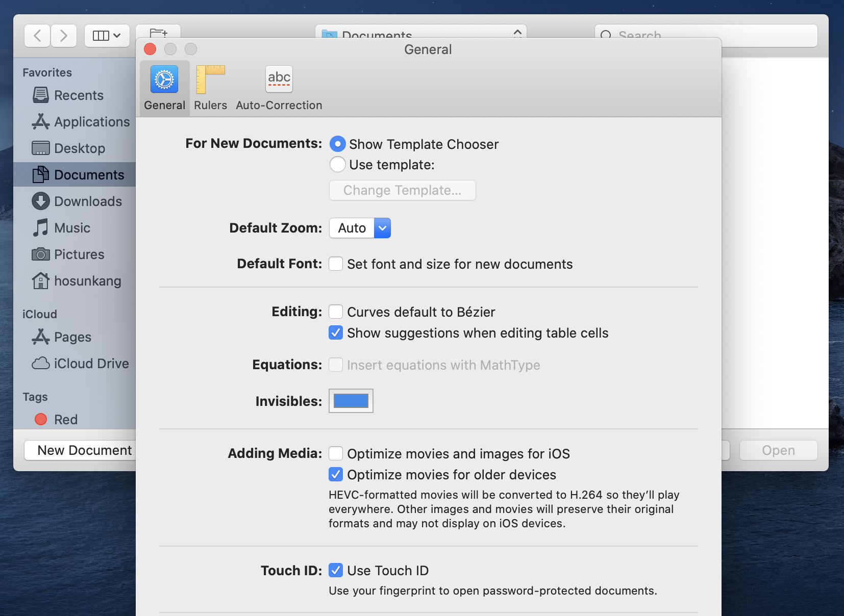Image resolution: width=844 pixels, height=616 pixels.
Task: Change the file browser view mode
Action: tap(107, 36)
